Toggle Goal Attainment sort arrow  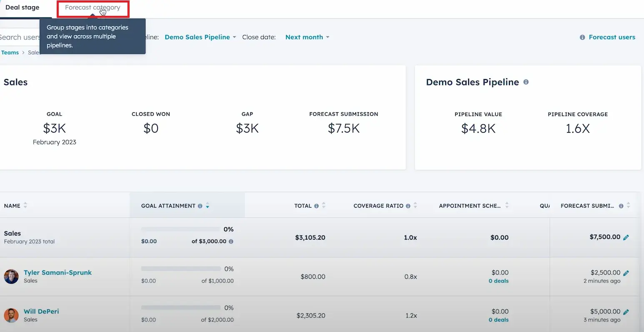click(207, 206)
